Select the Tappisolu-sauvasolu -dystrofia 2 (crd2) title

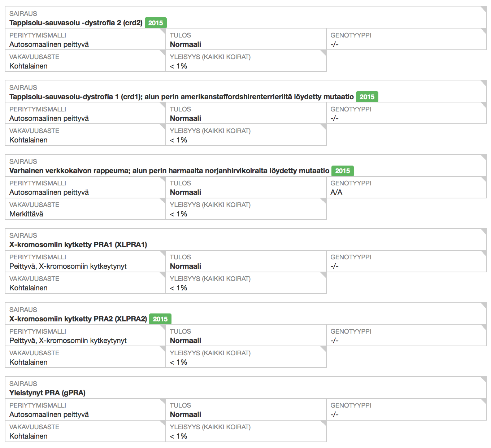pyautogui.click(x=76, y=23)
